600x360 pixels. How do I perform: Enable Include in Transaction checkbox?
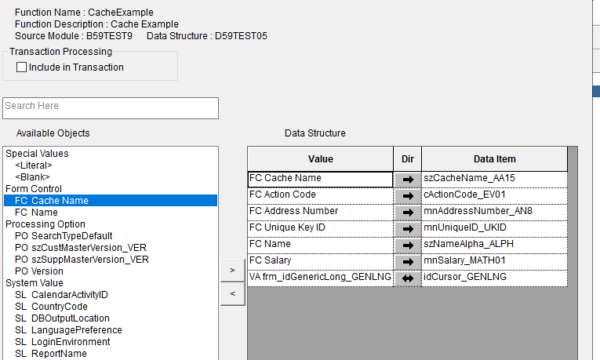[x=21, y=67]
